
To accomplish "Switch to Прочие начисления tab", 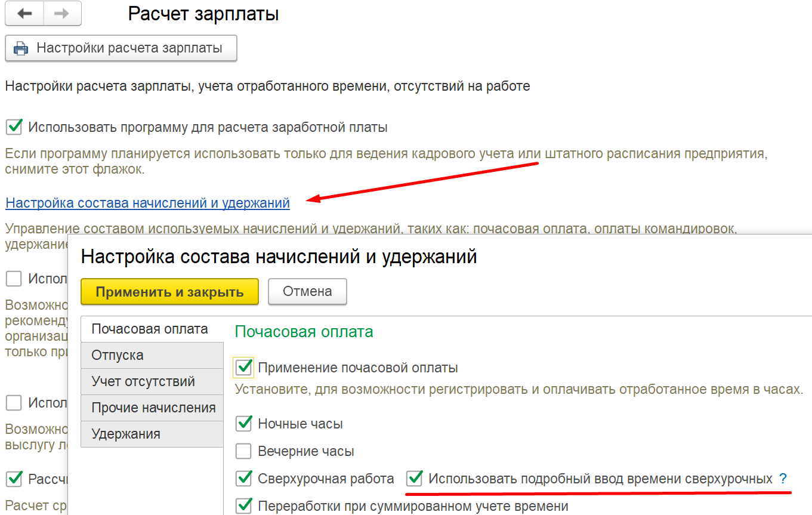I will click(153, 408).
